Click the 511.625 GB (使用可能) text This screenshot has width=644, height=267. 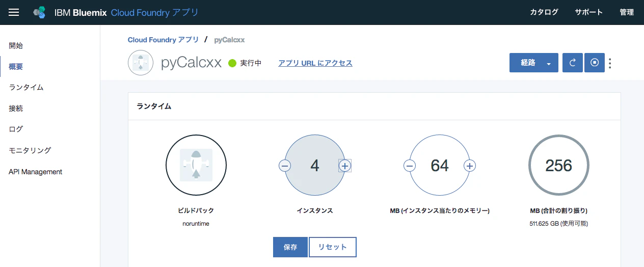[559, 223]
